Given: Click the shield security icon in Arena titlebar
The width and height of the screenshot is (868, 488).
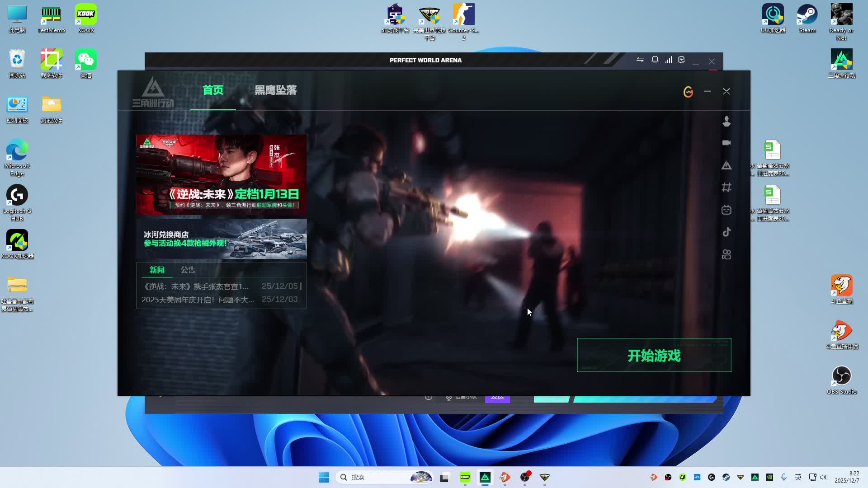Looking at the screenshot, I should click(x=682, y=60).
